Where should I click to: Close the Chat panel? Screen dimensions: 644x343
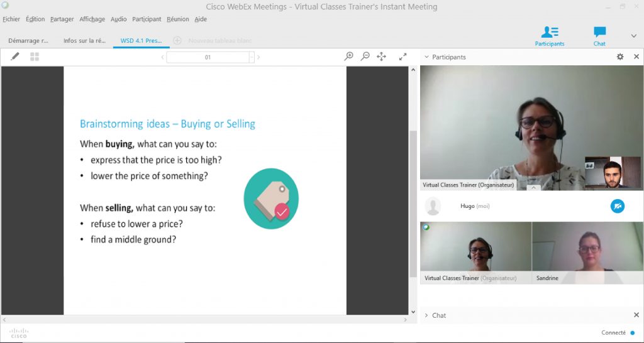click(636, 315)
